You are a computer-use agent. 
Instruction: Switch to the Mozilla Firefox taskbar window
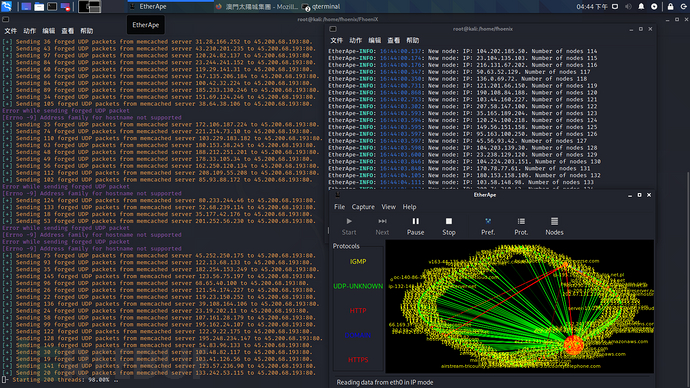coord(257,7)
